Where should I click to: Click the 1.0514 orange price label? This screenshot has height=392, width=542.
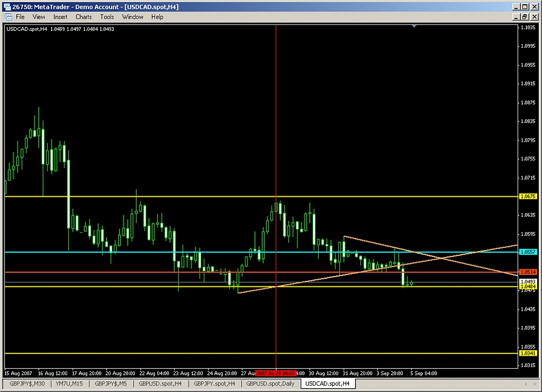tap(528, 272)
